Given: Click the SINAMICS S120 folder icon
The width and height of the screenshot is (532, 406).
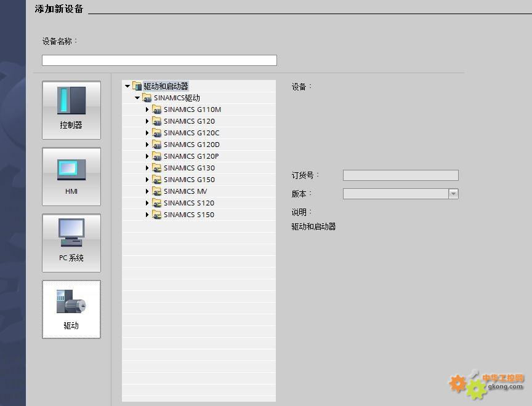Looking at the screenshot, I should click(157, 203).
